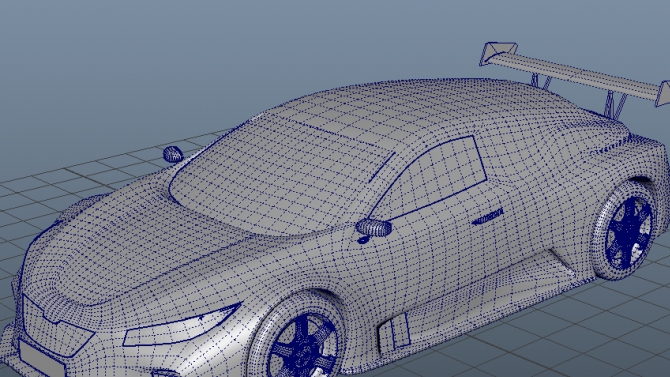This screenshot has height=377, width=670.
Task: Click the rectangular side vent behind front wheel
Action: 394,333
